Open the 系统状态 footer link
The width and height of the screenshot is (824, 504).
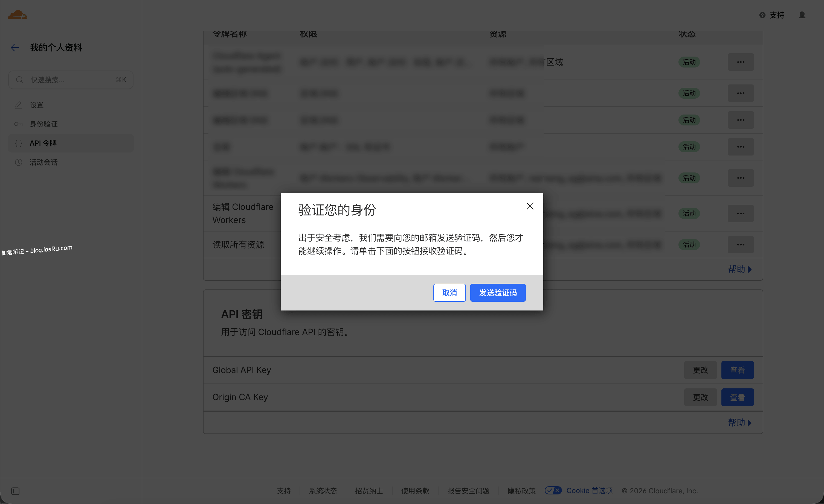323,491
